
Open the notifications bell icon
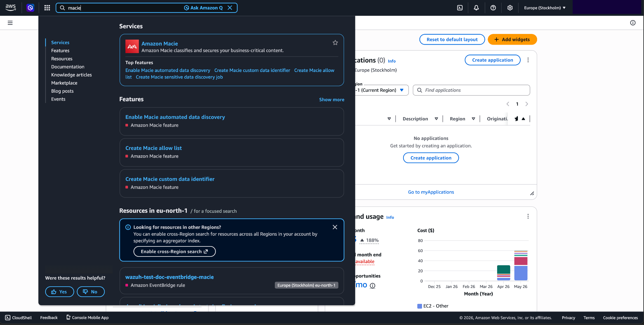(x=476, y=8)
